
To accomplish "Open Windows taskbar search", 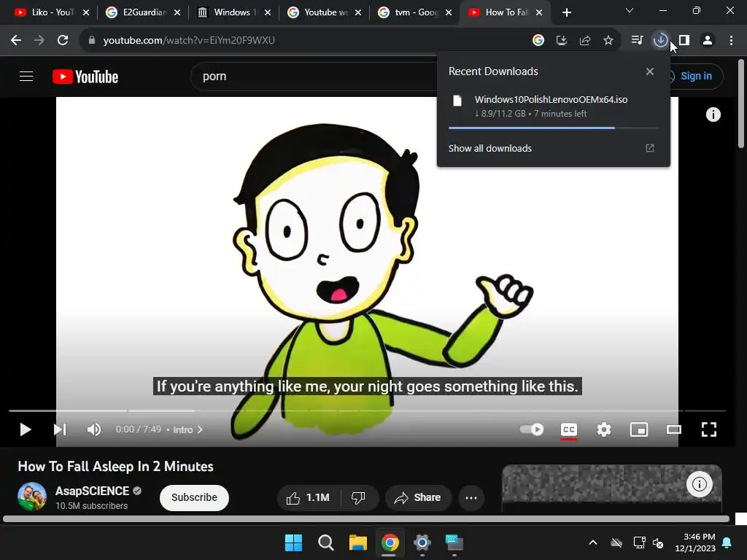I will pos(326,542).
